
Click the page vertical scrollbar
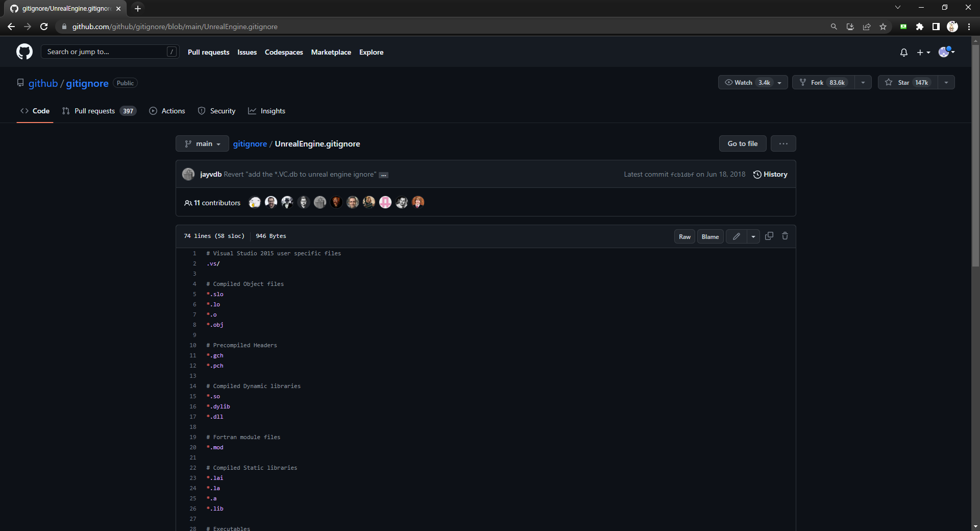[x=975, y=156]
